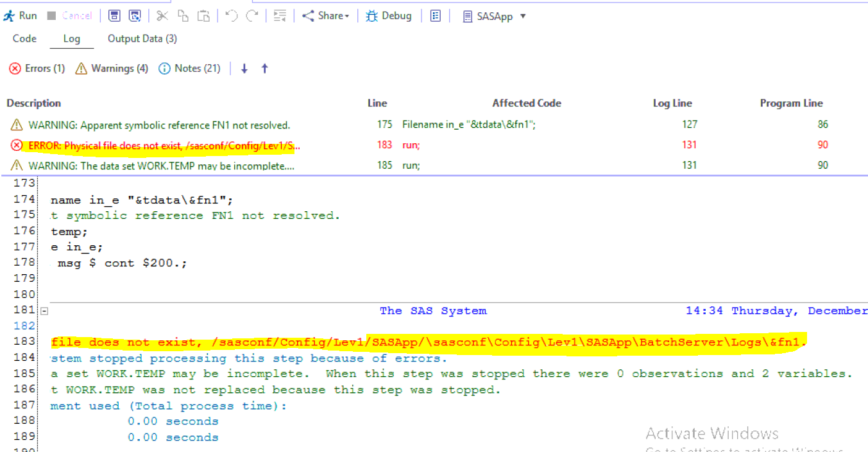Click the Redo arrow icon
This screenshot has height=452, width=868.
pyautogui.click(x=252, y=16)
